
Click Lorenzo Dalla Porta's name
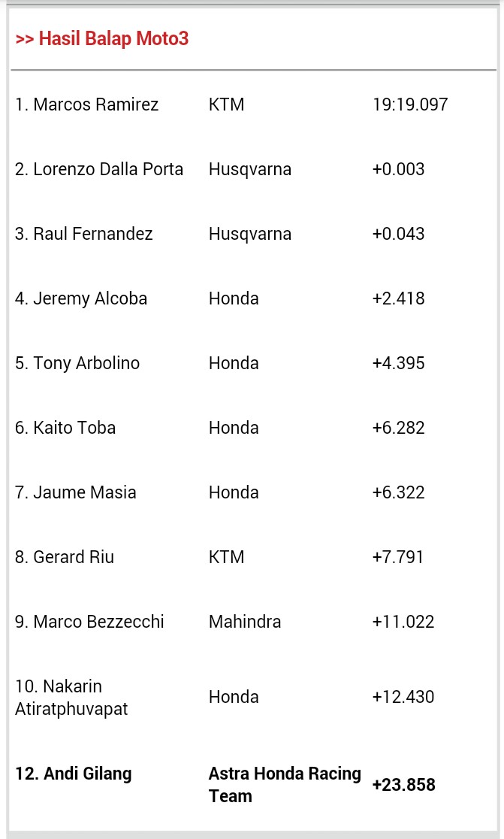[99, 169]
